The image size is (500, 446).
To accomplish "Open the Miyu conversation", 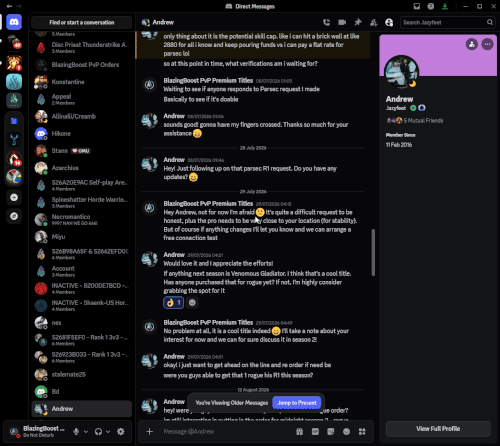I will 82,237.
